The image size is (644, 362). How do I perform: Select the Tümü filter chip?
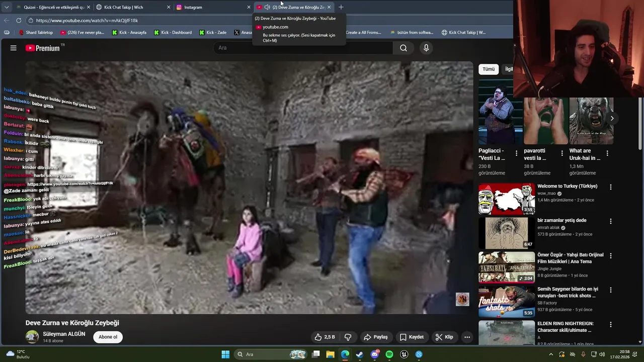[489, 69]
